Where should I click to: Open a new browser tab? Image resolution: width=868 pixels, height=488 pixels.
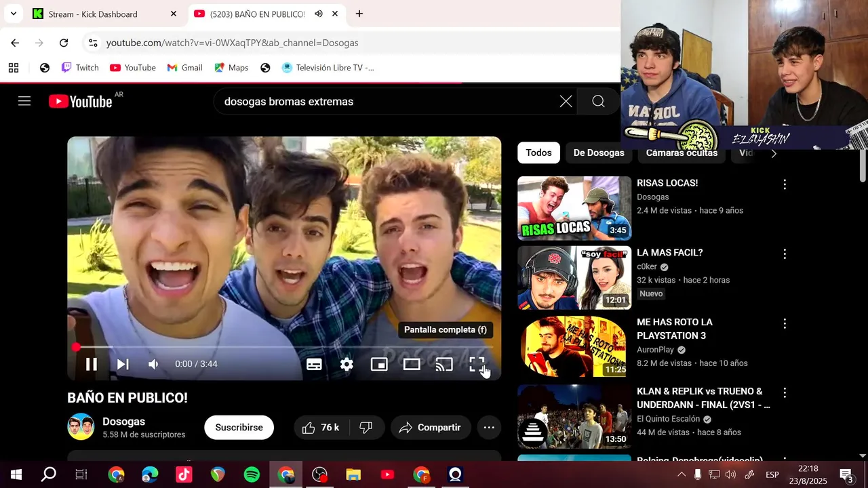pyautogui.click(x=359, y=14)
